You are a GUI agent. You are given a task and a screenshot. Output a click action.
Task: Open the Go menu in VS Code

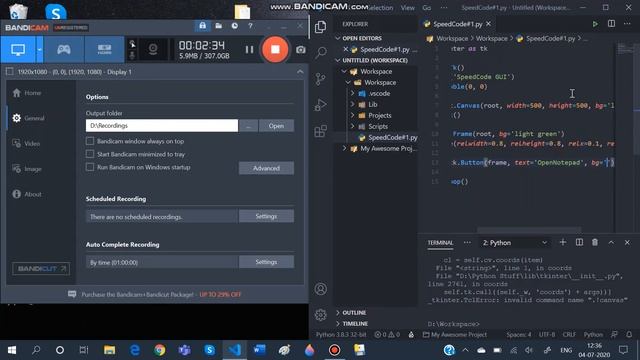click(427, 8)
